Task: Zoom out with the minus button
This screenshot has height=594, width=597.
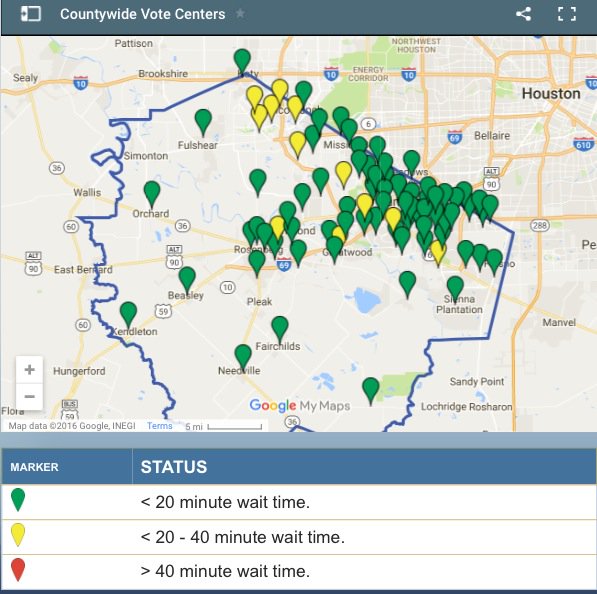Action: coord(29,396)
